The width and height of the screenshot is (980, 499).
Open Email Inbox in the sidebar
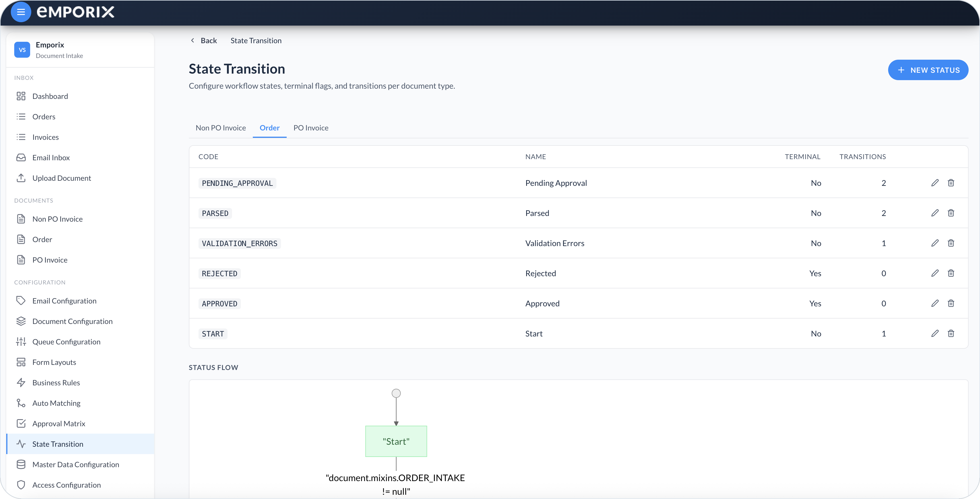pos(80,158)
